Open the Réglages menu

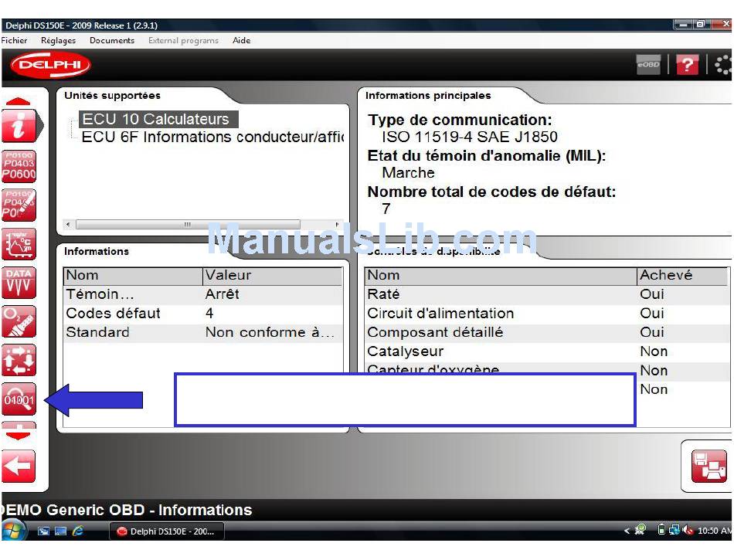(x=58, y=40)
